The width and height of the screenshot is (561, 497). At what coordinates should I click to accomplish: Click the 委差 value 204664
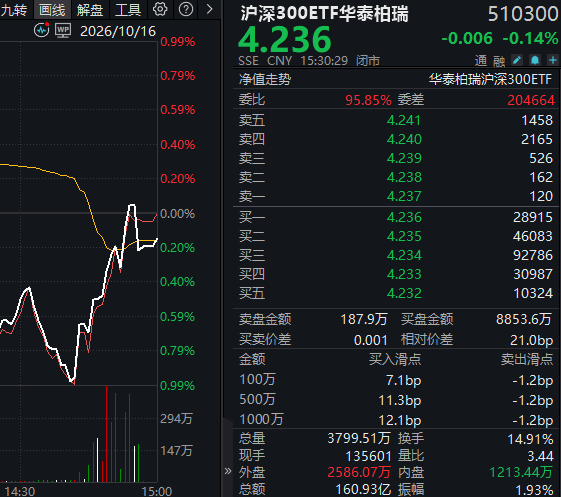click(x=531, y=100)
